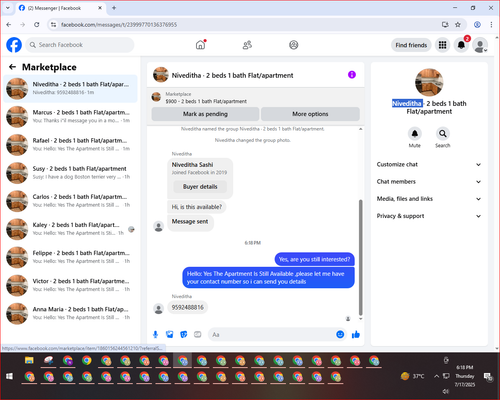Open File Explorer from the taskbar
The width and height of the screenshot is (500, 400).
click(29, 360)
